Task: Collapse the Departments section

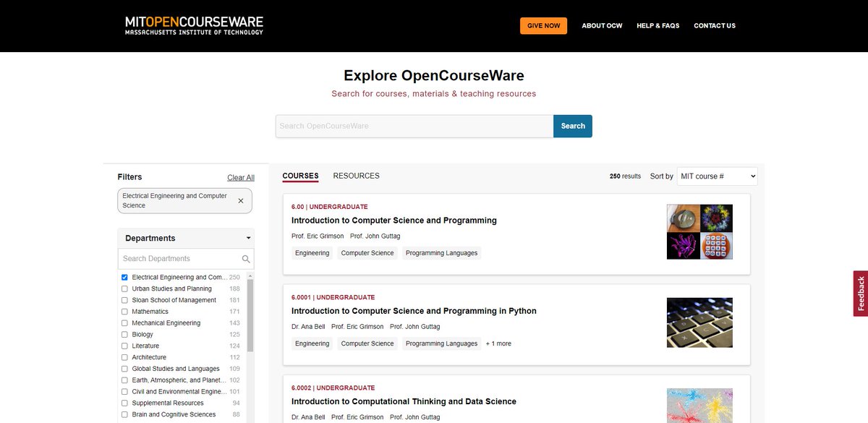Action: click(248, 238)
